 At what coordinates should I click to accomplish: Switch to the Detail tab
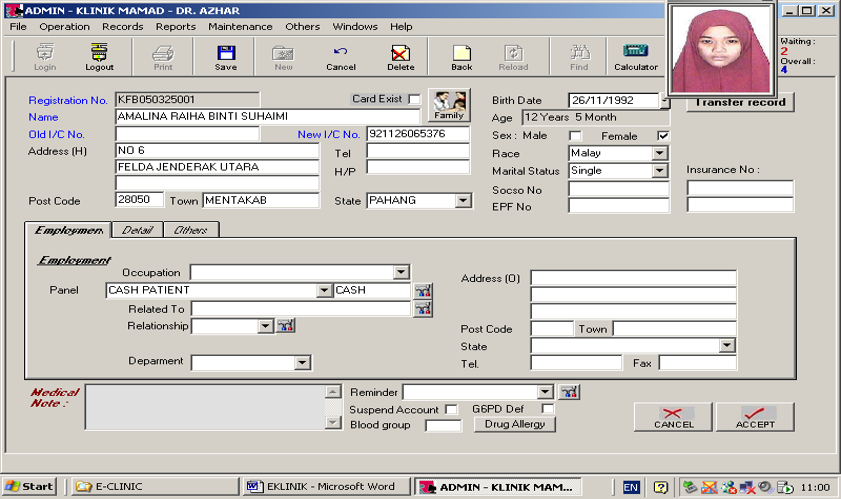137,230
